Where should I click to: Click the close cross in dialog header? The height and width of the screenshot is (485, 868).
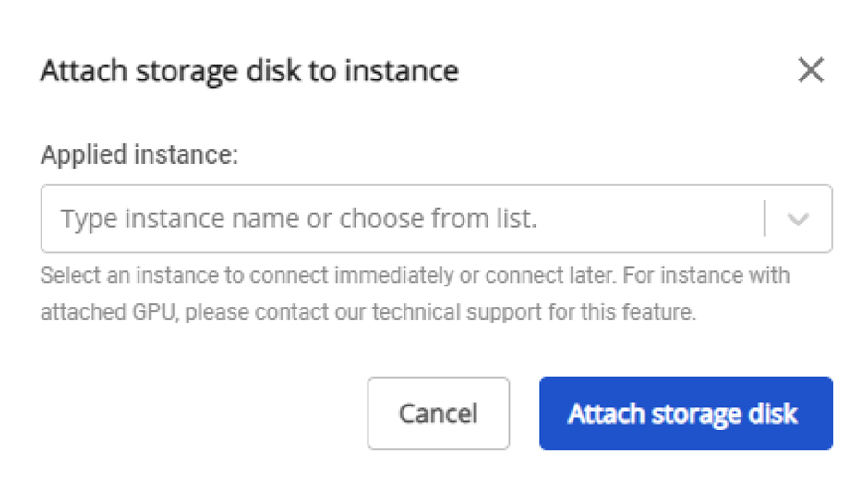tap(810, 70)
